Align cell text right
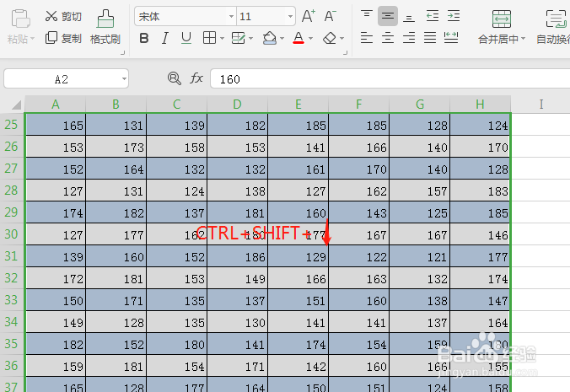 409,37
